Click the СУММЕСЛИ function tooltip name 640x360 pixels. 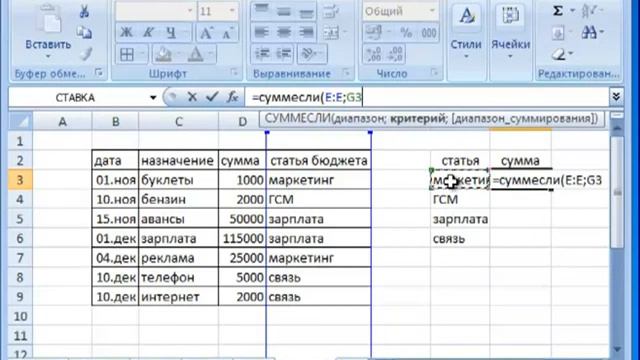click(x=298, y=119)
